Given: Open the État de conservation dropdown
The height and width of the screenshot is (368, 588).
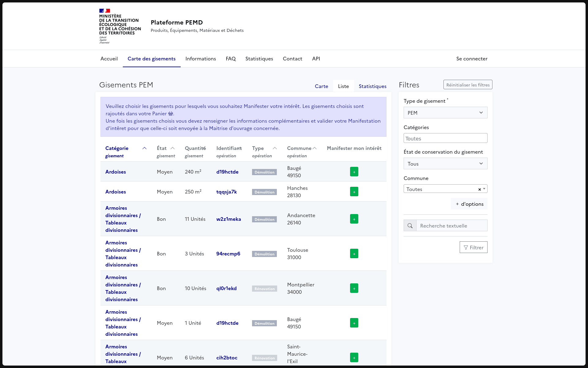Looking at the screenshot, I should point(446,163).
